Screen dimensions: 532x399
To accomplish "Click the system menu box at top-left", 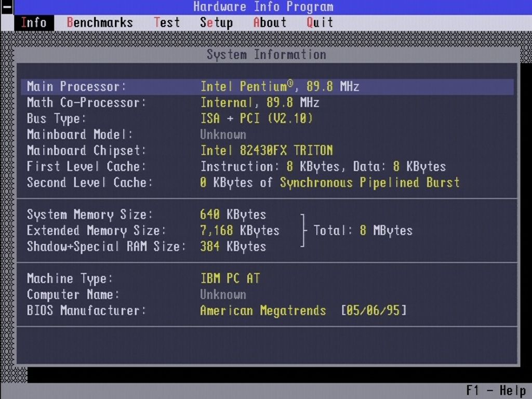I will [7, 7].
